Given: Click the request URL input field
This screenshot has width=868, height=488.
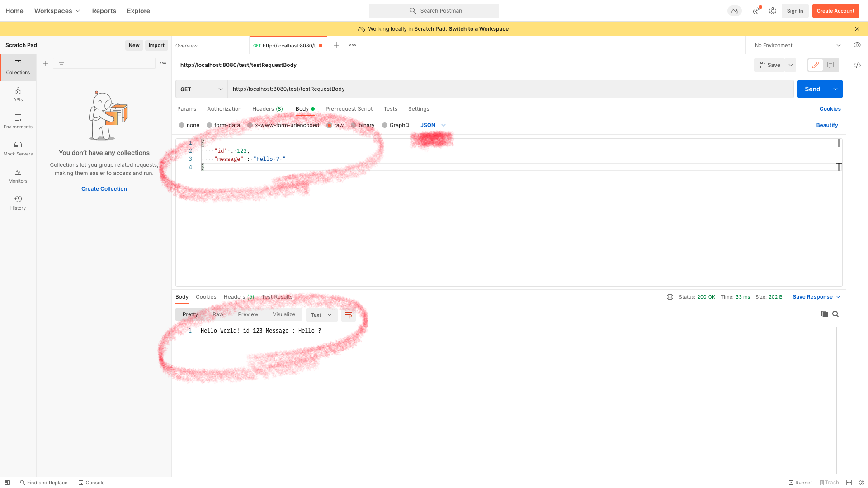Looking at the screenshot, I should 510,89.
